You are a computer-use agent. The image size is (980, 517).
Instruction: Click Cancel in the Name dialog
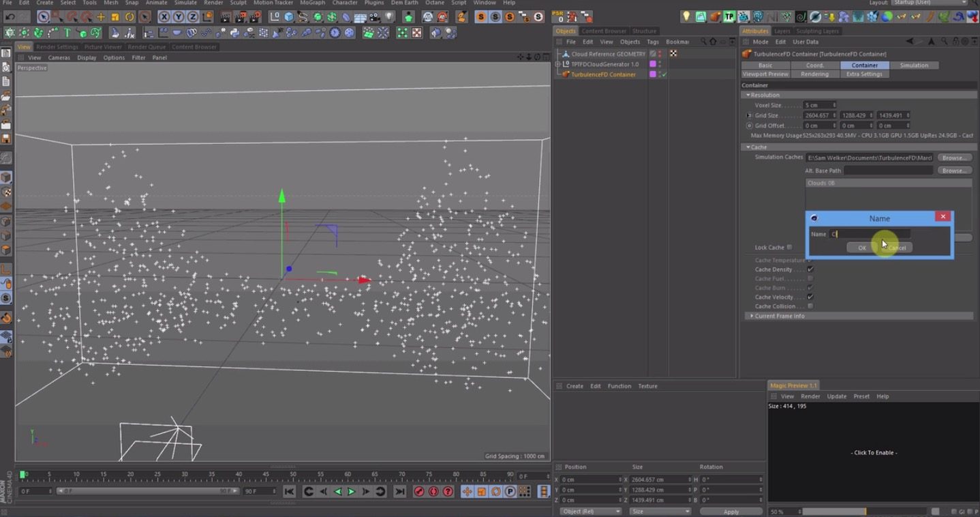tap(897, 248)
